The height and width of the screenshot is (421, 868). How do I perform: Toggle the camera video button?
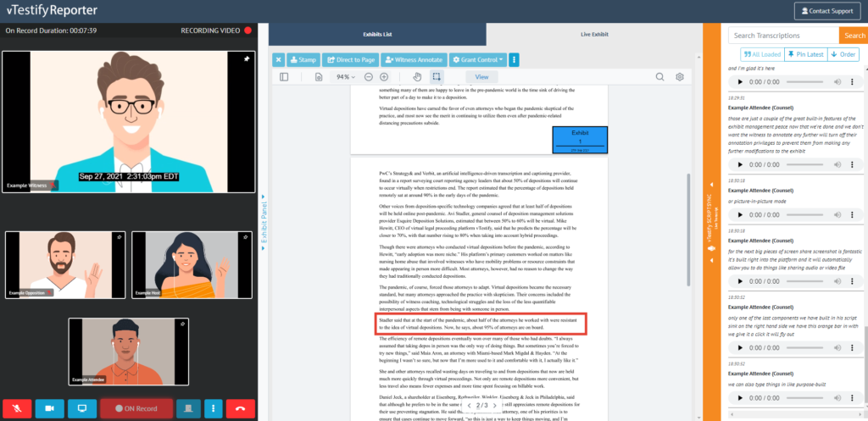[x=50, y=409]
